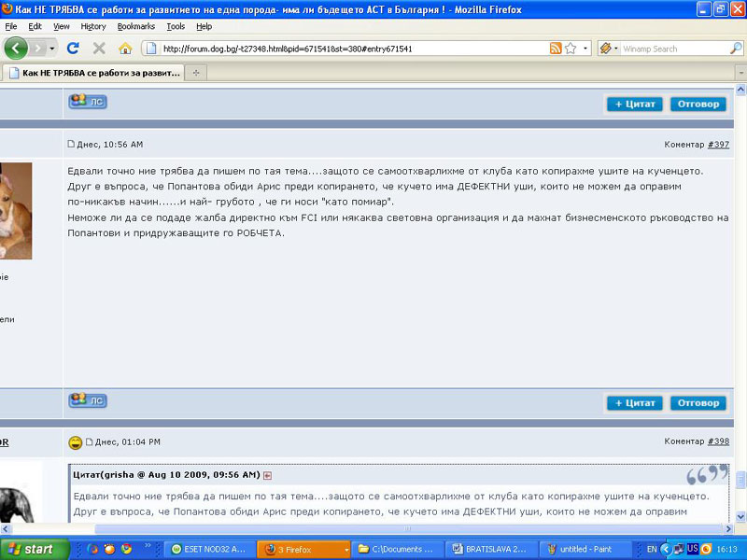Click the EN language indicator

tap(652, 549)
